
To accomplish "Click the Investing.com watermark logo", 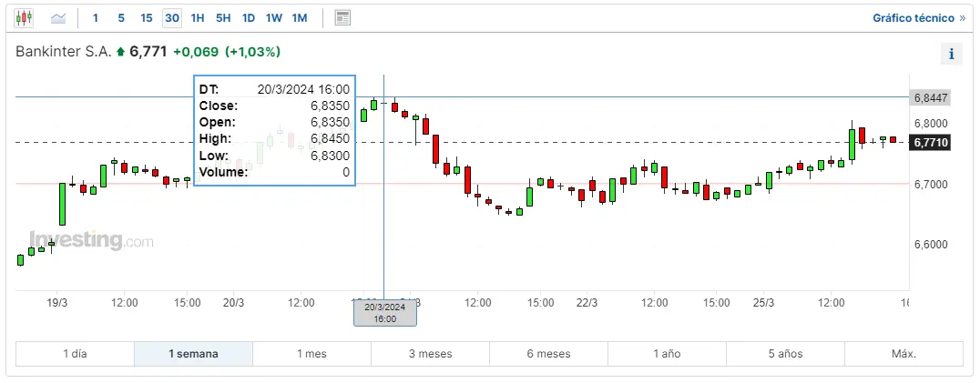I will [x=91, y=241].
